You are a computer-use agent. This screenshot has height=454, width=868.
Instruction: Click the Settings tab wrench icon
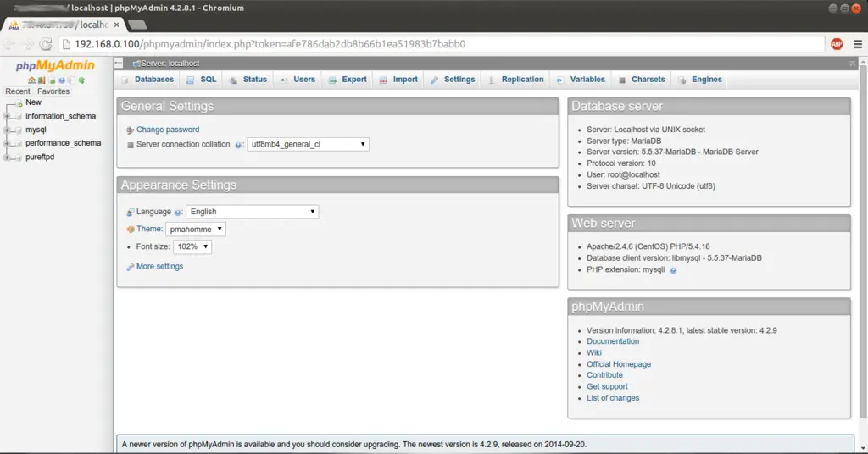435,80
